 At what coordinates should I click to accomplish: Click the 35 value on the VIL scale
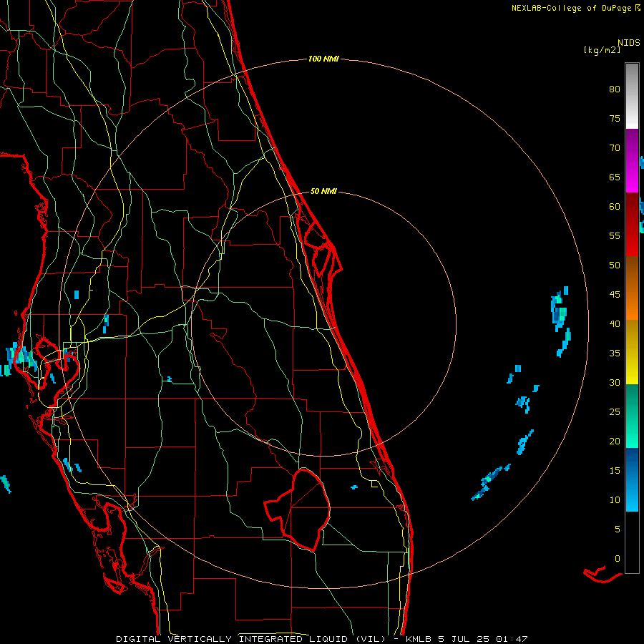[x=615, y=353]
